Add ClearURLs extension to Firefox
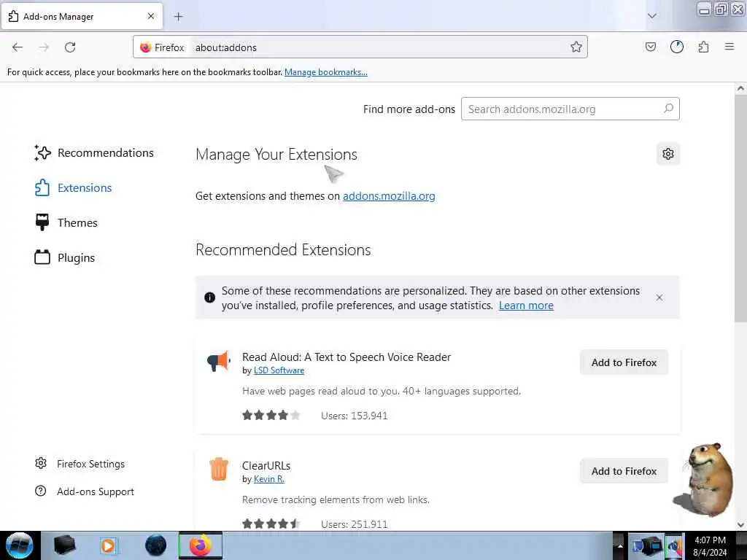This screenshot has width=747, height=560. pos(624,471)
